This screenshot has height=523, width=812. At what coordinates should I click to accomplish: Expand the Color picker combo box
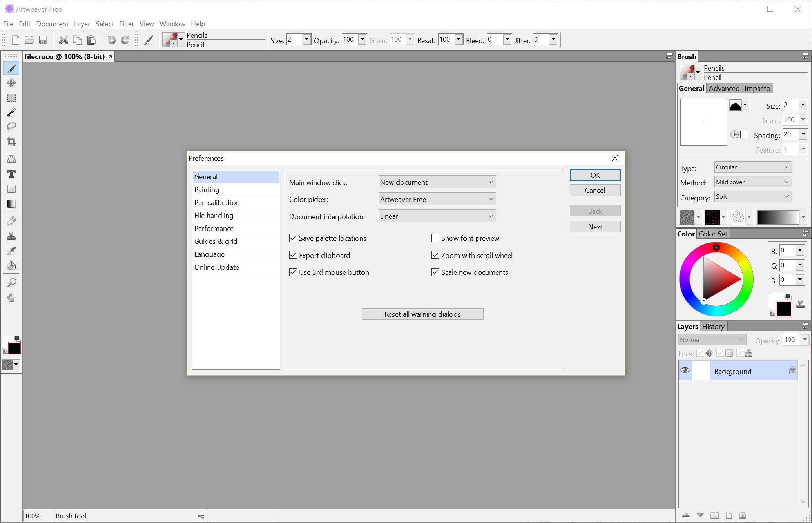pyautogui.click(x=437, y=199)
